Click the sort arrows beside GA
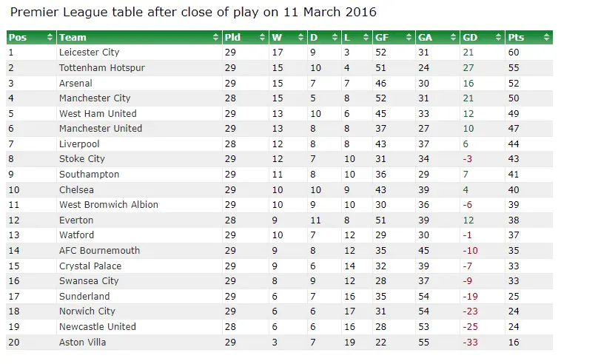 452,38
